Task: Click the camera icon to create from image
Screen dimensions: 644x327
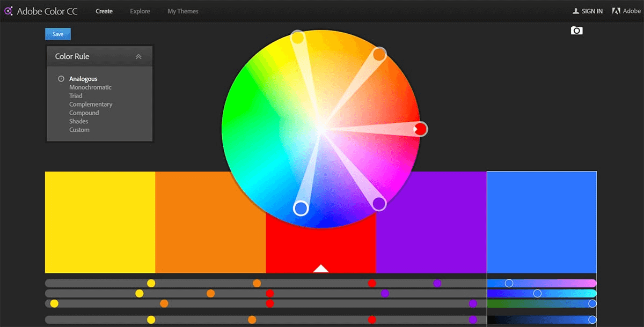Action: tap(576, 31)
